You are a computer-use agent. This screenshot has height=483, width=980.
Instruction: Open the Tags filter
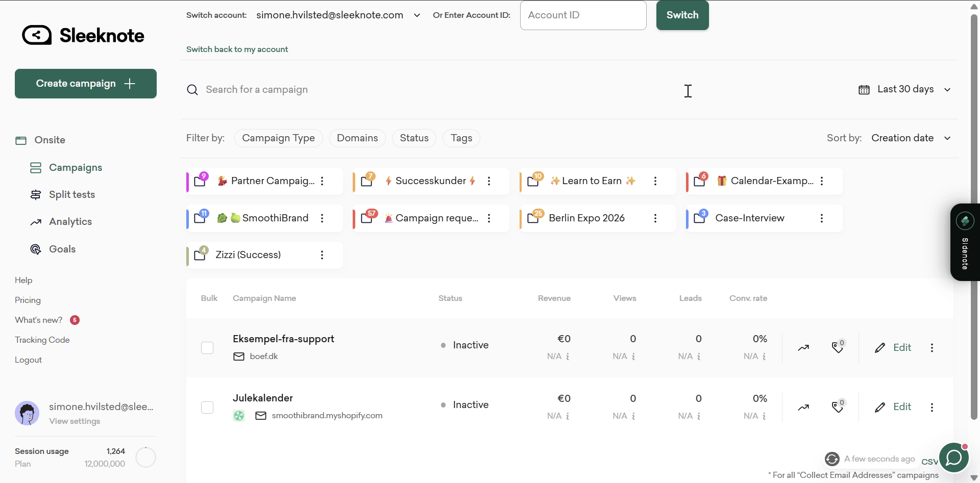point(461,138)
